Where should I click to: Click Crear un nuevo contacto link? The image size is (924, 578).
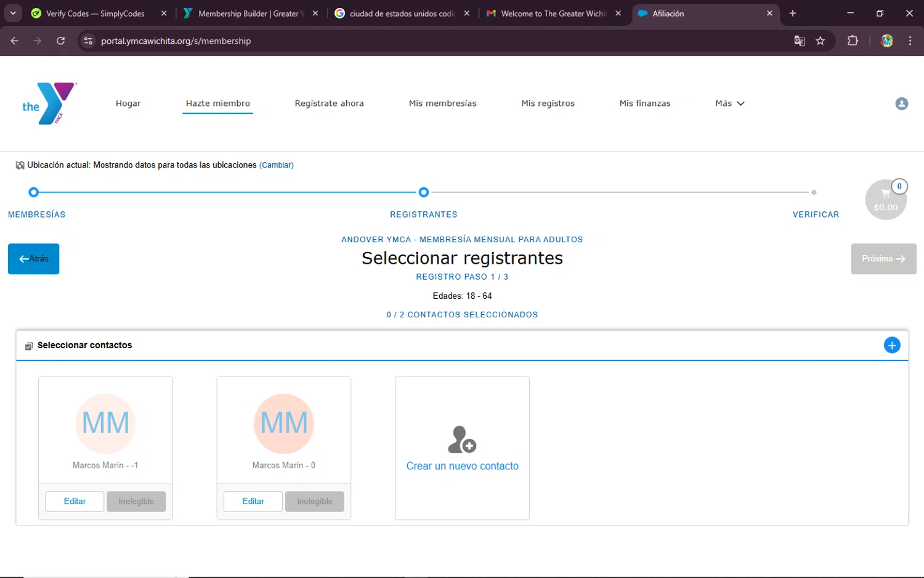click(462, 466)
